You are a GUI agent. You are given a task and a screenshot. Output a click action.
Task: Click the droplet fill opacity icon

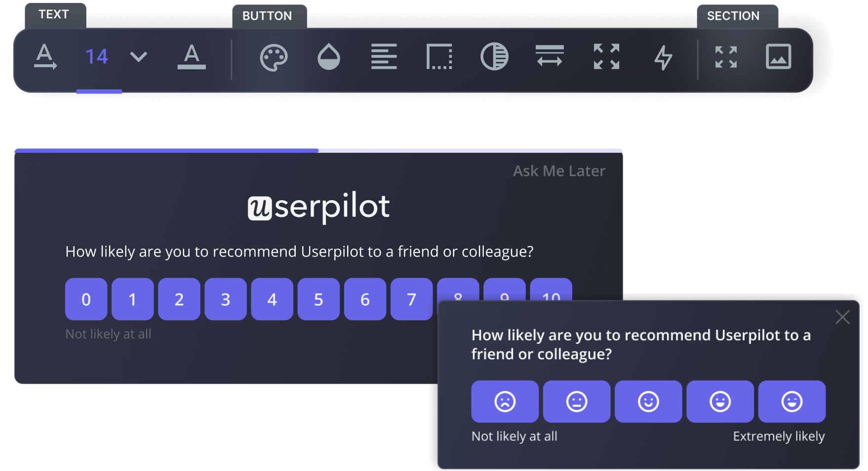tap(329, 57)
